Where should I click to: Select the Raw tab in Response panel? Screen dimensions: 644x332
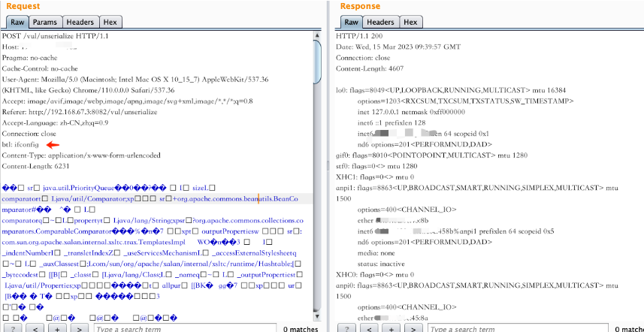[x=352, y=23]
